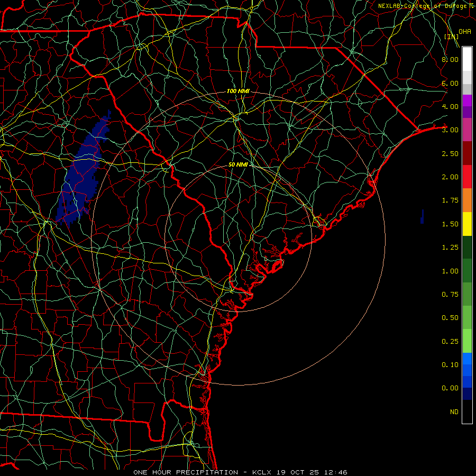Click the OHA product label

pyautogui.click(x=465, y=32)
